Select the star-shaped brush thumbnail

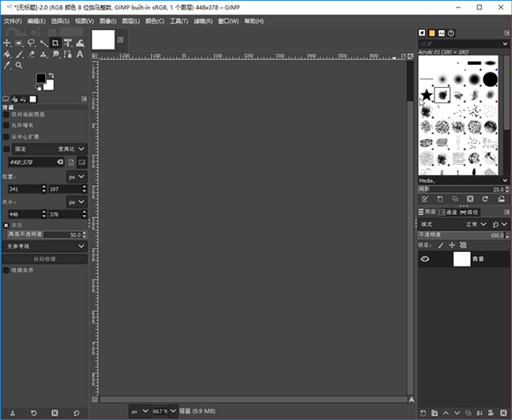click(425, 93)
